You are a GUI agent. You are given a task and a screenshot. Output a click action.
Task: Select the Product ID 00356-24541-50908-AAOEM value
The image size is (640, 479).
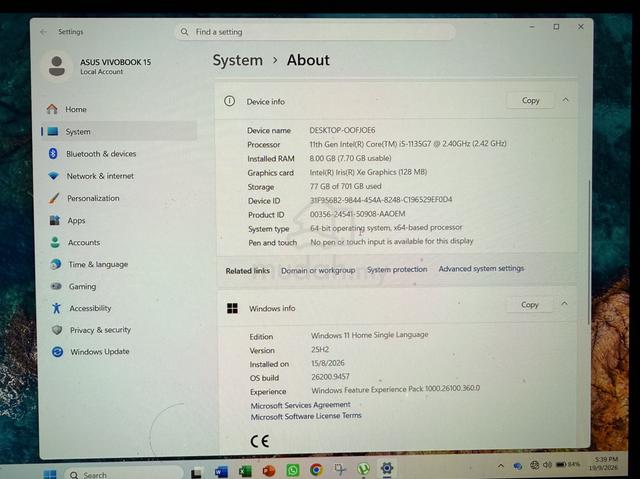(x=358, y=214)
